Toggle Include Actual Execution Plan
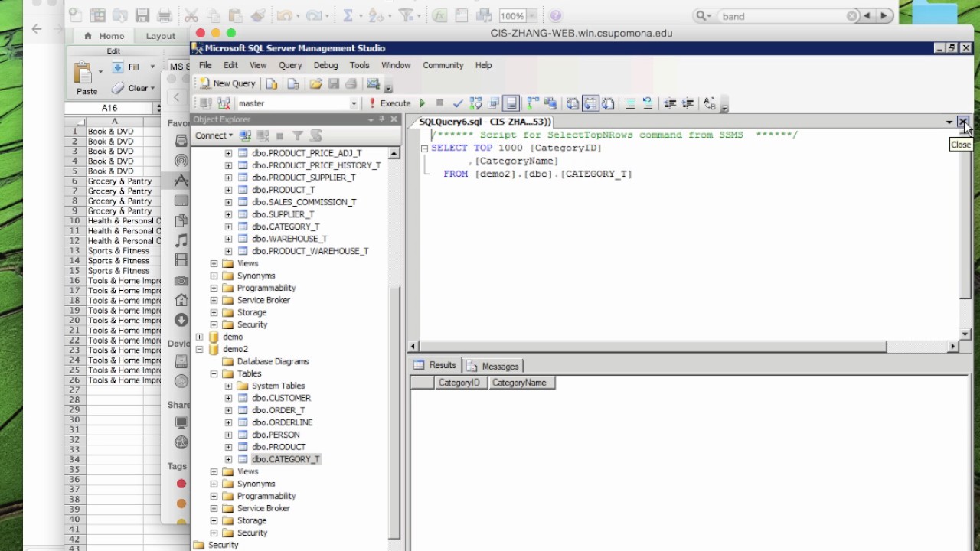980x551 pixels. 533,103
